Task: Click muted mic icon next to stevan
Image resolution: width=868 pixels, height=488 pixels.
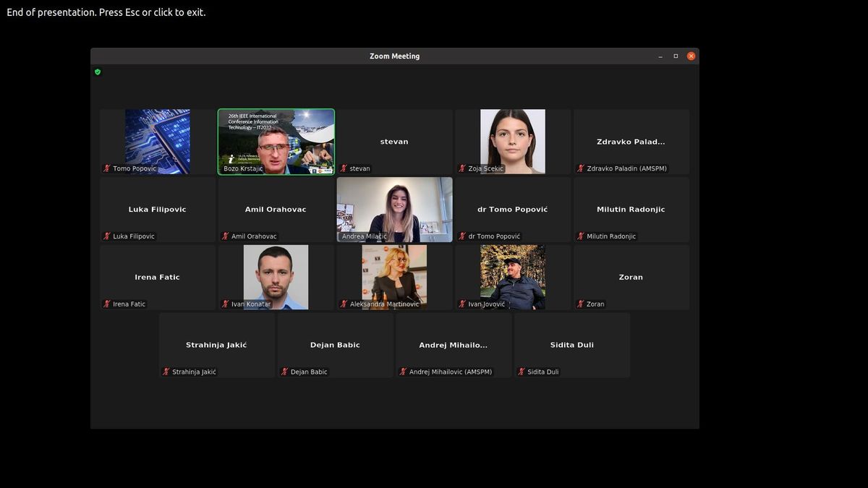Action: tap(344, 168)
